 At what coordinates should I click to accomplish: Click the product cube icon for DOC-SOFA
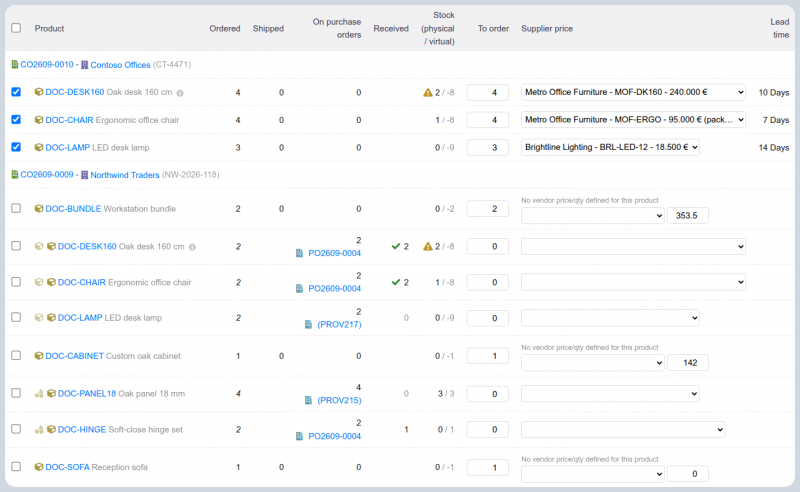(x=39, y=467)
